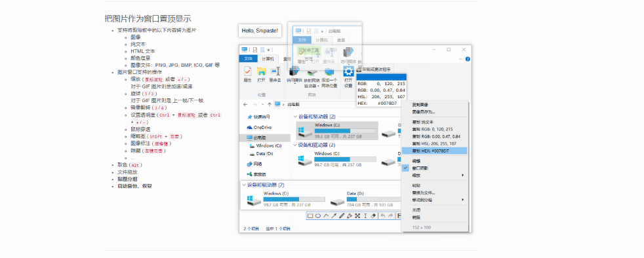Screen dimensions: 644x258
Task: Click usage bar of 784 GB Data drive
Action: 373,199
